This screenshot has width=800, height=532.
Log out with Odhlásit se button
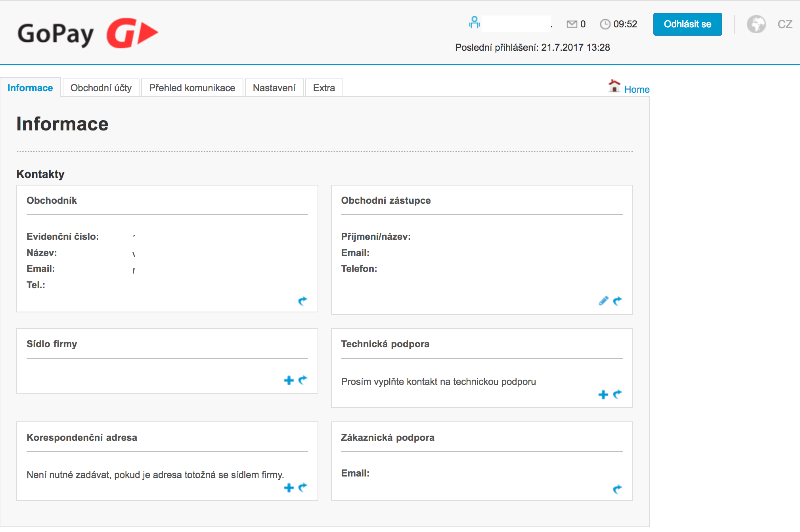point(687,24)
